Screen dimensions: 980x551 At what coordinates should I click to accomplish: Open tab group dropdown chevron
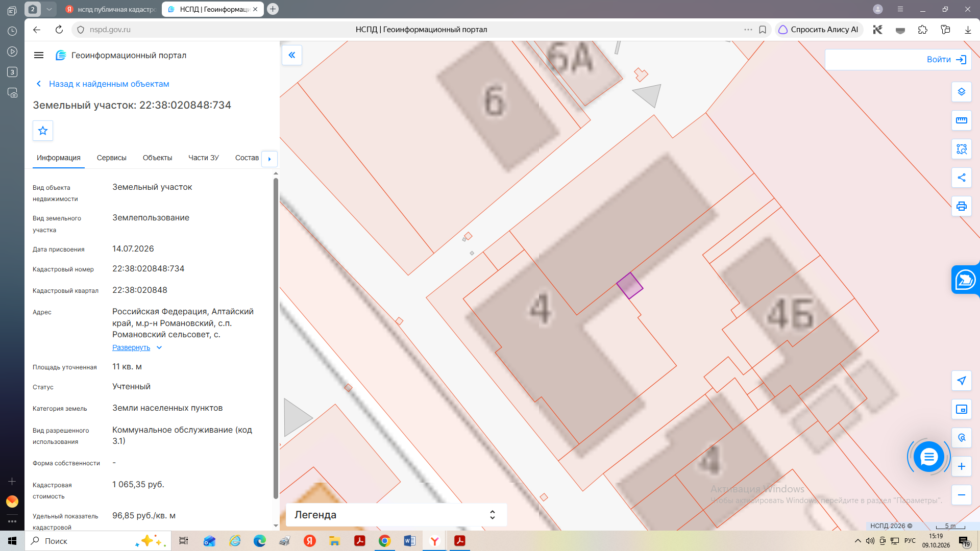point(49,9)
